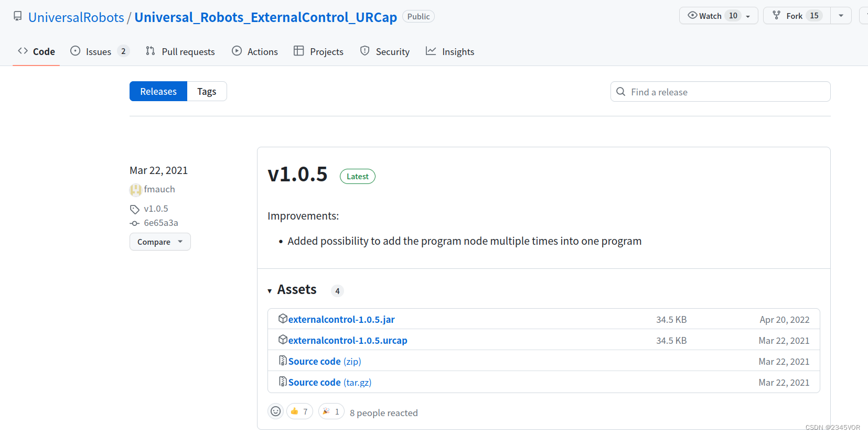Viewport: 868px width, 435px height.
Task: Open the Issues tab
Action: [x=99, y=51]
